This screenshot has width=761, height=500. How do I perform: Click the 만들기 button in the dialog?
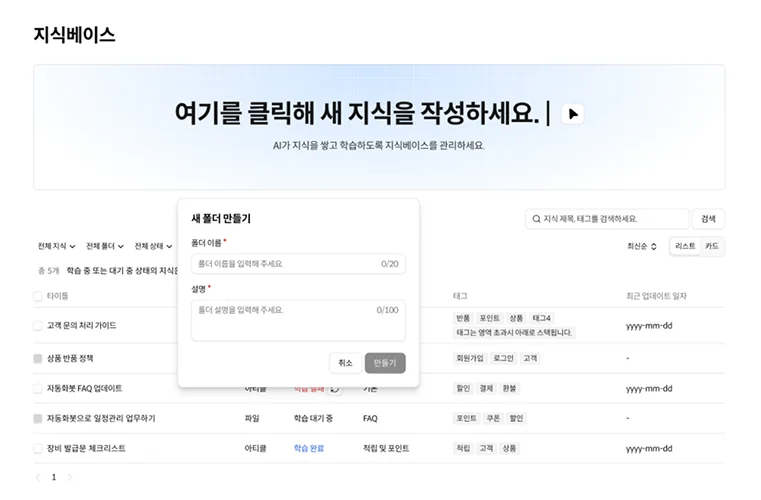385,363
